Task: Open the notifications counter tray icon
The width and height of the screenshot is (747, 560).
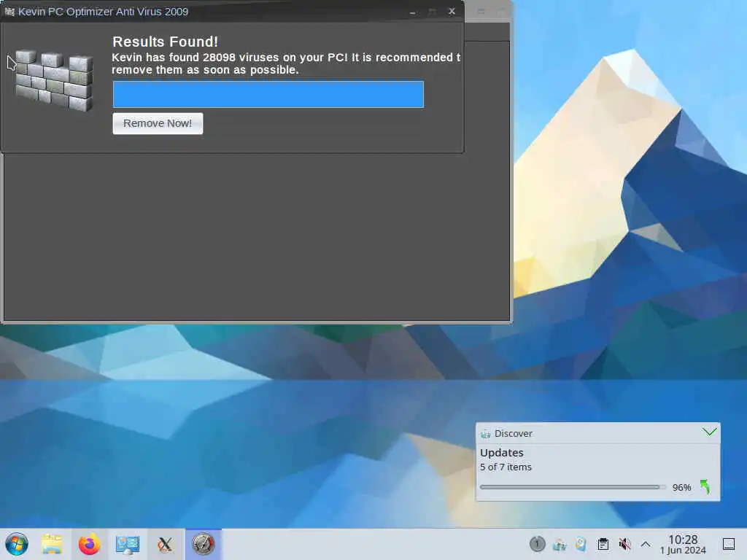Action: (x=538, y=544)
